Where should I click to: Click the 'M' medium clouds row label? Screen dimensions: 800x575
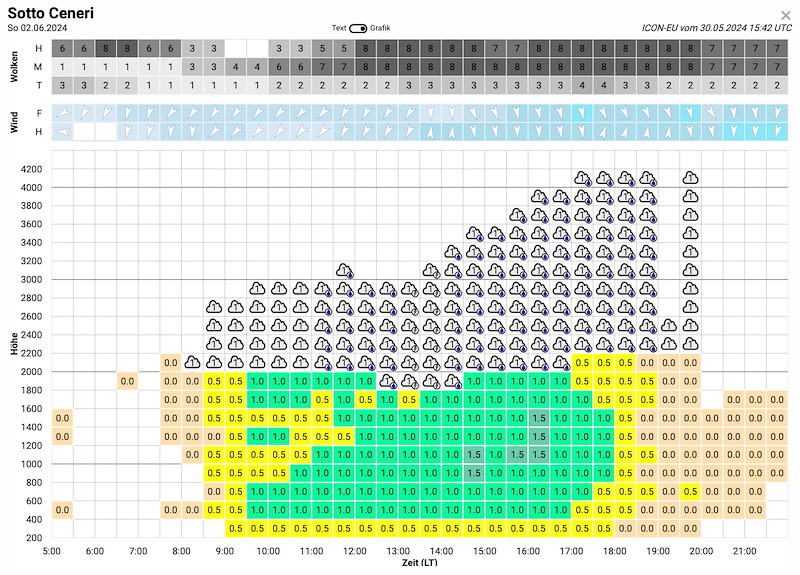tap(39, 67)
